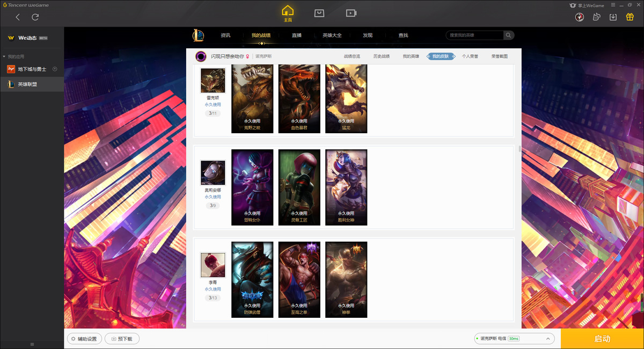The height and width of the screenshot is (349, 644).
Task: Open the 神拳 skin card
Action: tap(346, 280)
